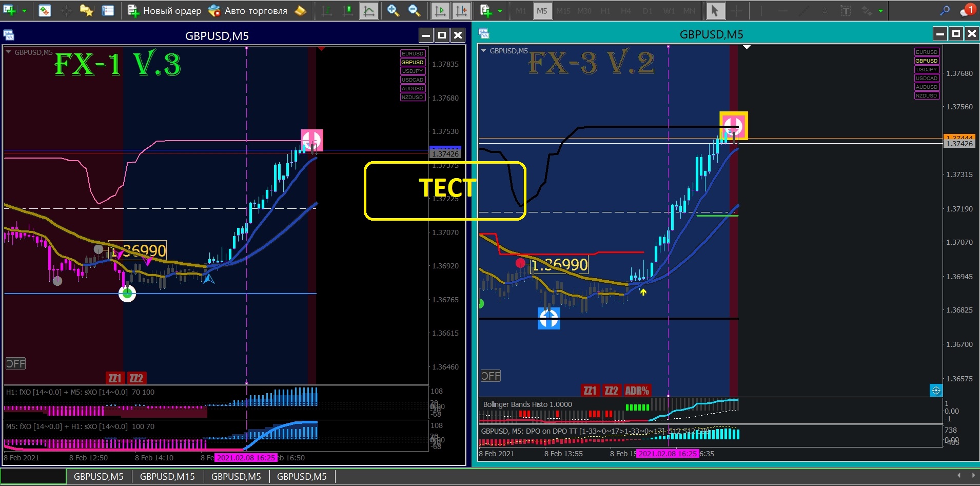Screen dimensions: 980x486
Task: Toggle the OFF switch in FX-3 chart
Action: pyautogui.click(x=491, y=376)
